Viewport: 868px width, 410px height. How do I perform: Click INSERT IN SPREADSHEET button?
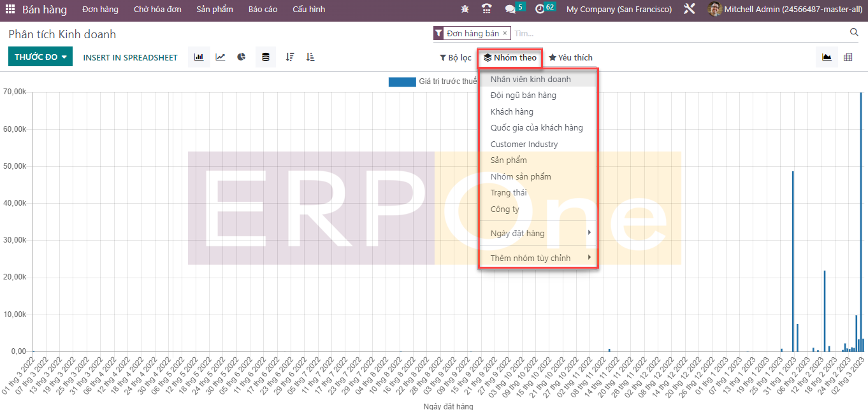[x=130, y=57]
